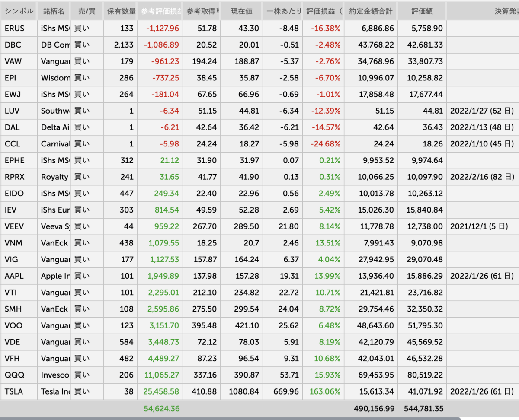Click the highlighted 参考評価損益 column header

coord(160,11)
